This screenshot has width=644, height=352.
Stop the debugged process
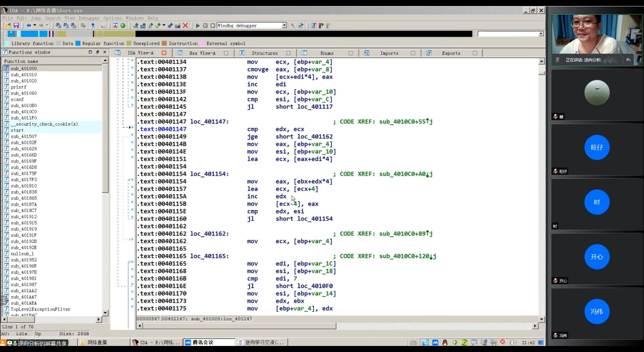pos(213,26)
